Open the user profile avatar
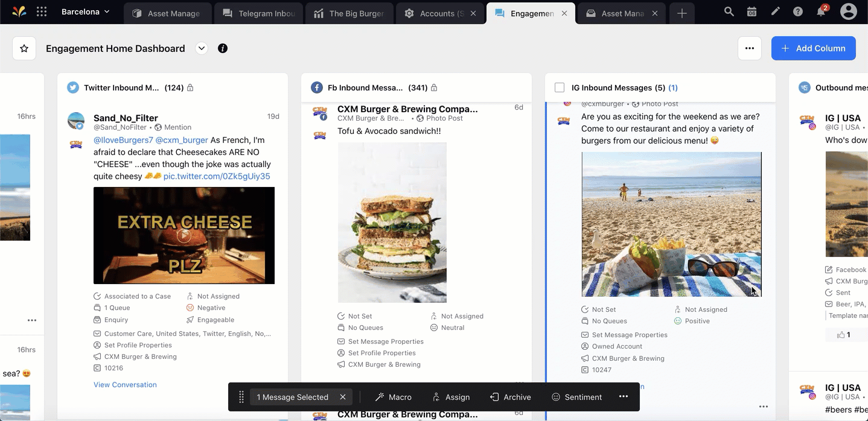 [849, 11]
